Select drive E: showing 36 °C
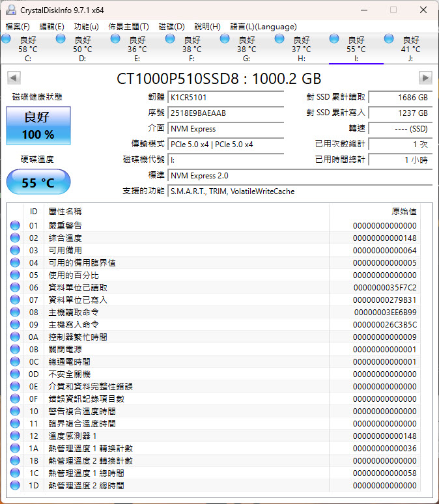Image resolution: width=439 pixels, height=504 pixels. 137,49
